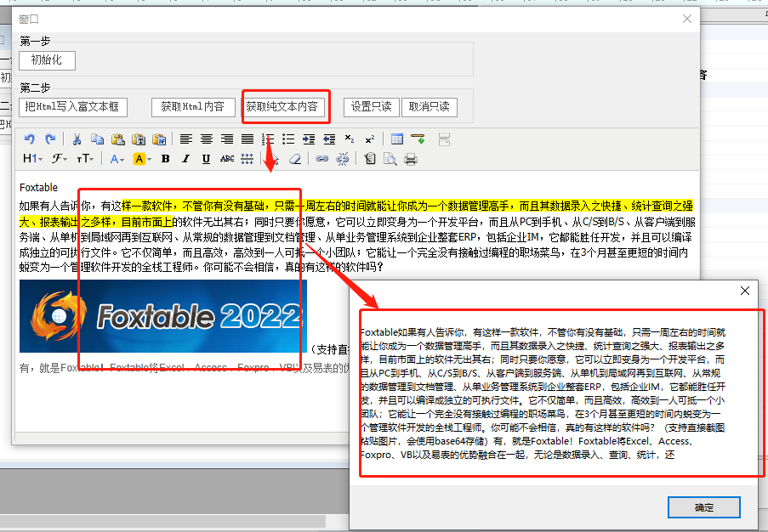Click the 初始化 button
This screenshot has width=768, height=532.
47,60
